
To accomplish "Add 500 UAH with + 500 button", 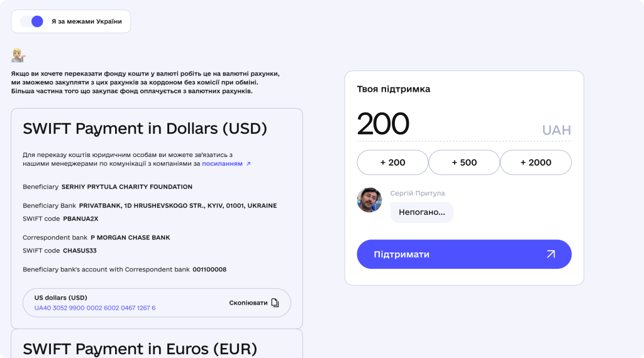I will click(464, 163).
